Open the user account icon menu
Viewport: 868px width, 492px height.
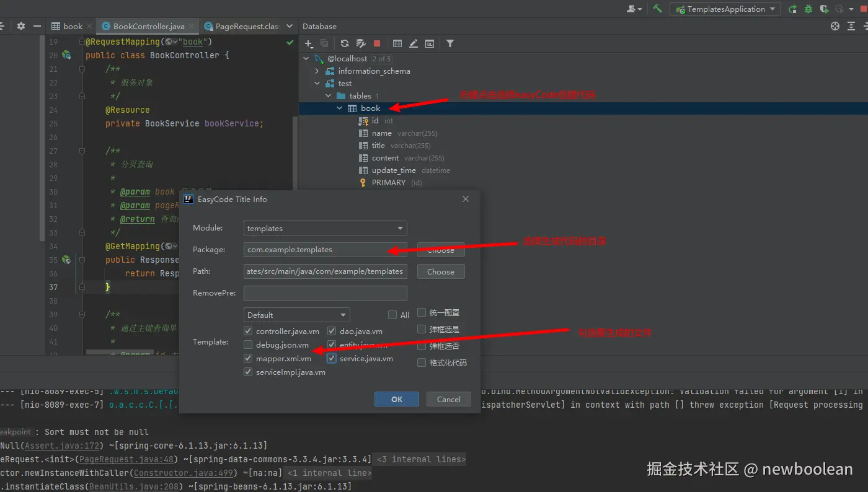[x=634, y=9]
